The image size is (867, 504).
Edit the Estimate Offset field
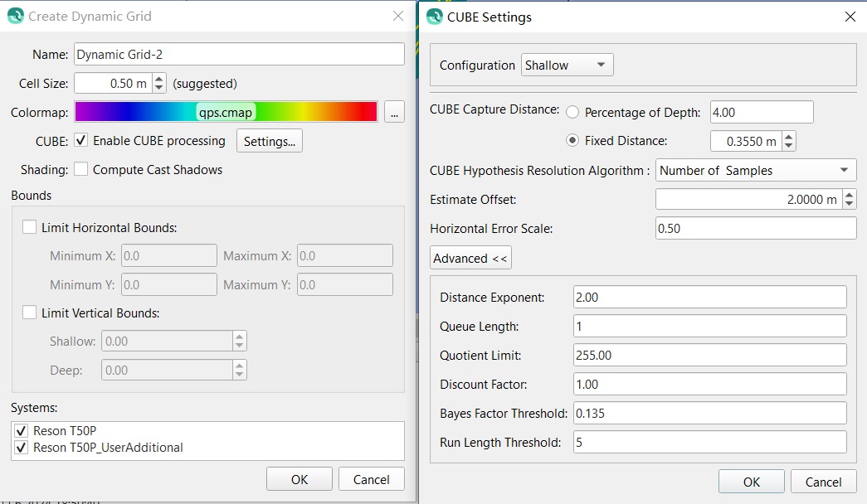pos(748,199)
